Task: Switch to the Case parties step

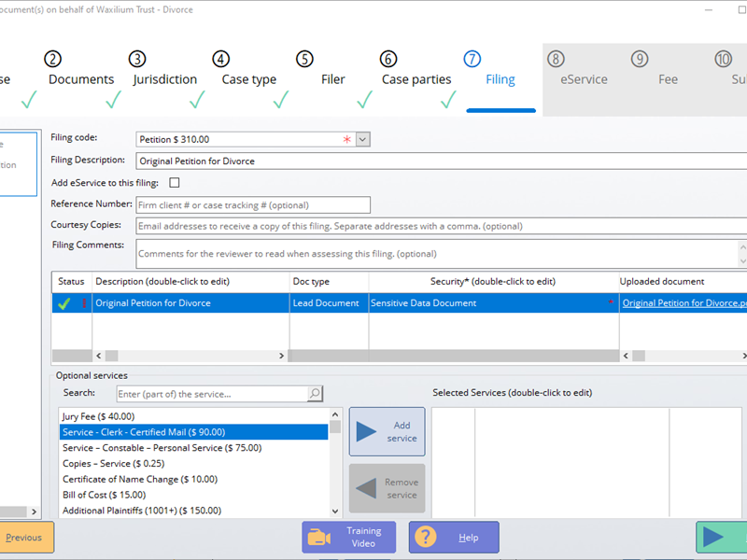Action: 416,79
